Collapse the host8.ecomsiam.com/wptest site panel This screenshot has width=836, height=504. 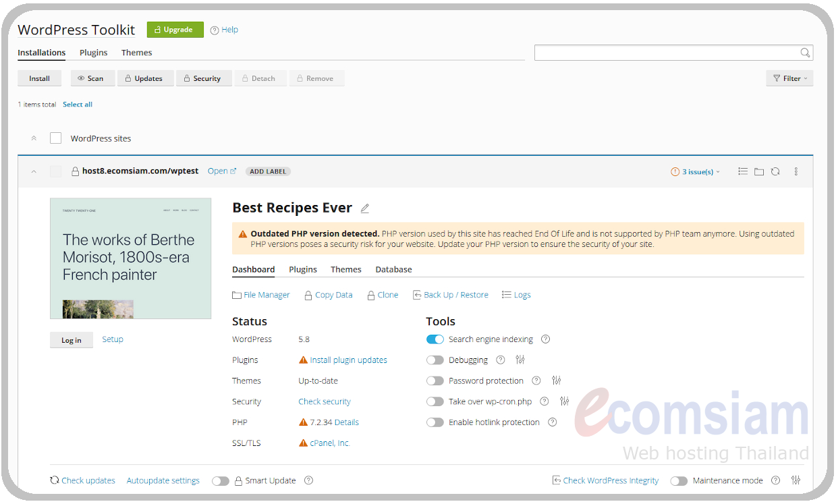coord(34,171)
